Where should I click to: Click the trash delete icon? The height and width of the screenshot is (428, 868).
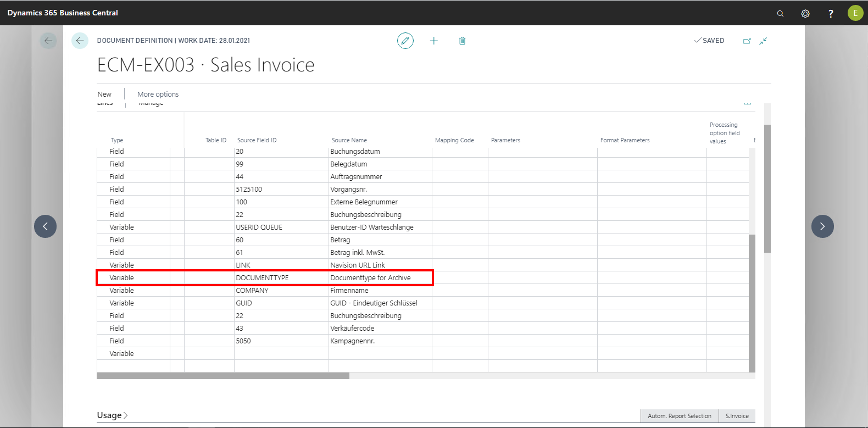(462, 41)
